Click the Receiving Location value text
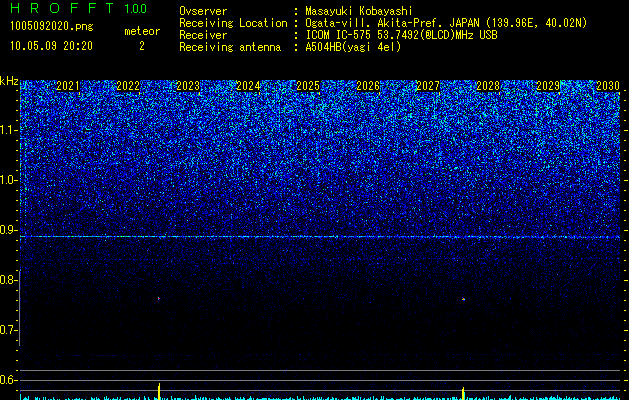 446,23
